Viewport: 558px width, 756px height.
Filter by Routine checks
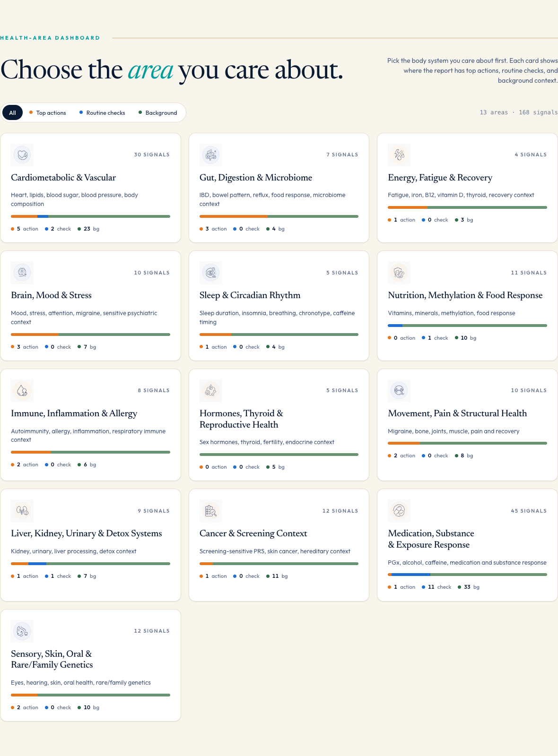[102, 112]
